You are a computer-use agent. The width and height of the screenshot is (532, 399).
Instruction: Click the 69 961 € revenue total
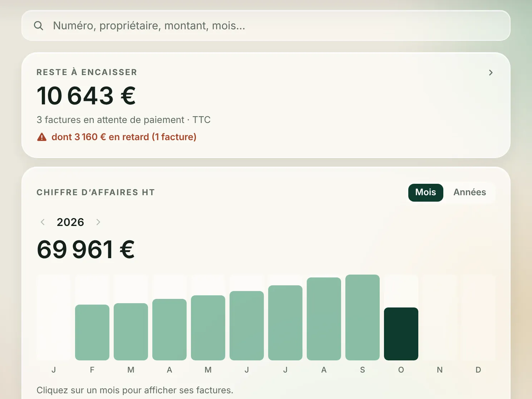(86, 249)
